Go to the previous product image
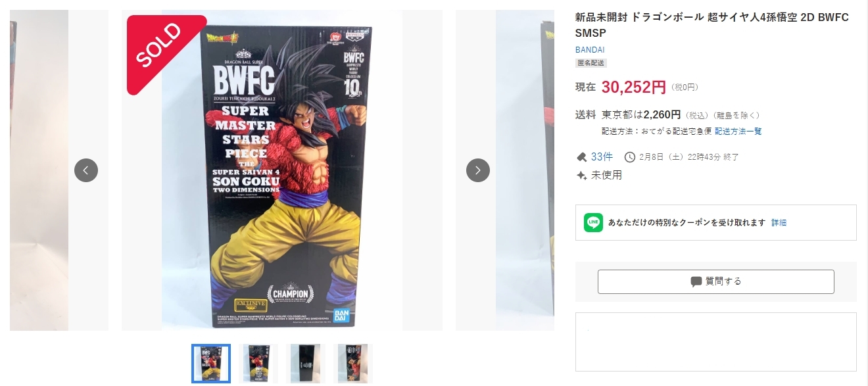 86,170
